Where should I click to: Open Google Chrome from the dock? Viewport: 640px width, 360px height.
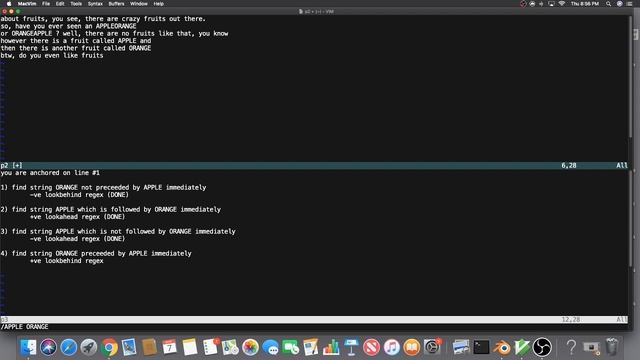[x=109, y=347]
